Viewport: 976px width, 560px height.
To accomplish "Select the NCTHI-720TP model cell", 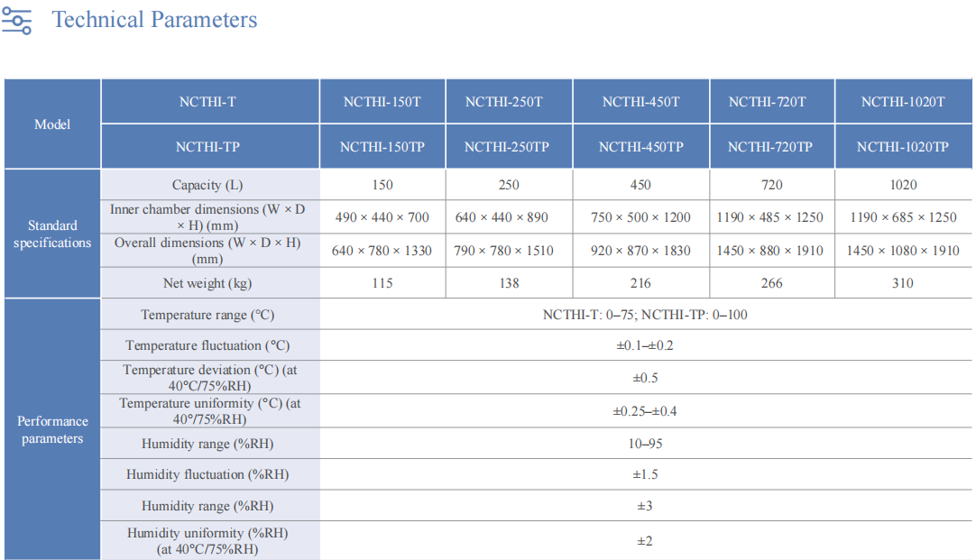I will [769, 147].
